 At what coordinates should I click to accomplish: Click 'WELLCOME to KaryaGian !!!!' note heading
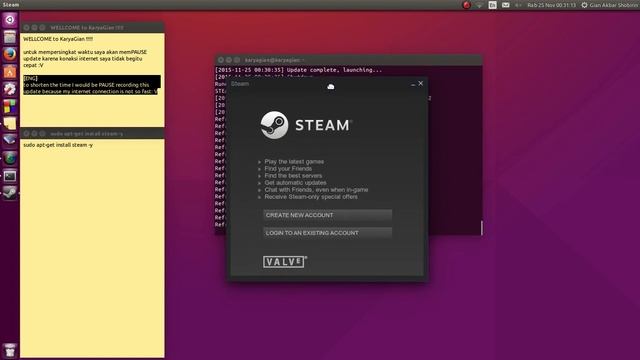[58, 39]
